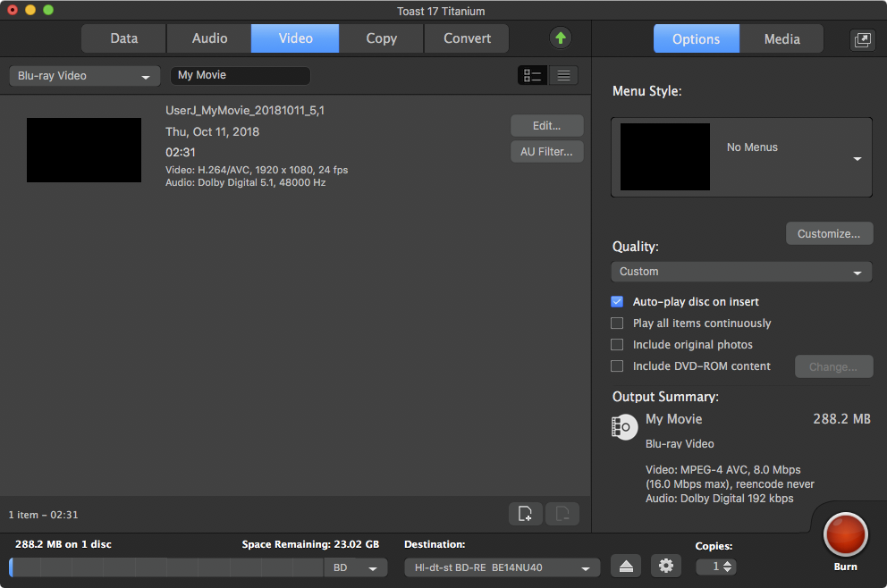Image resolution: width=887 pixels, height=588 pixels.
Task: Click the 1 item – 02:31 status text
Action: coord(43,515)
